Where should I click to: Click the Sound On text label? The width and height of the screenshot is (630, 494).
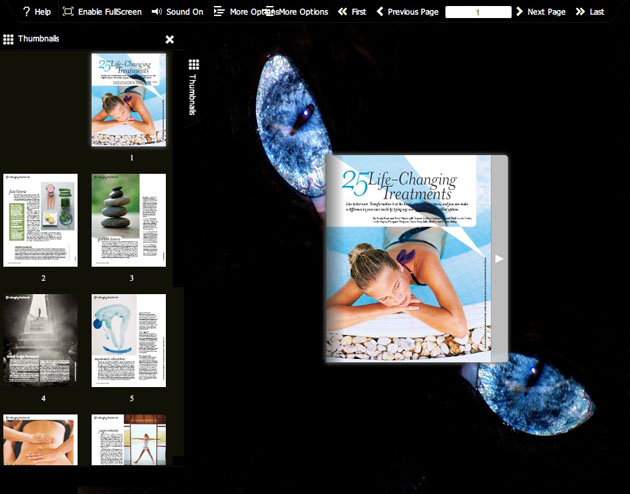point(185,12)
